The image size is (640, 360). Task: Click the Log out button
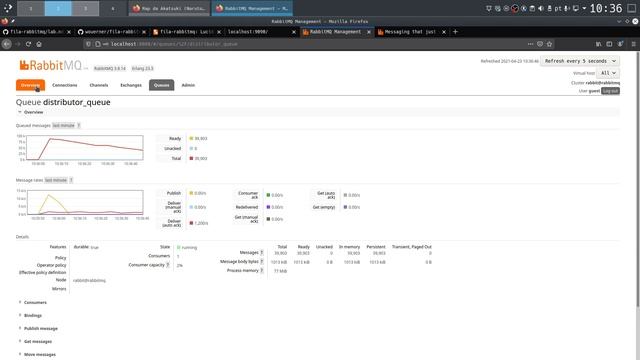pyautogui.click(x=610, y=91)
